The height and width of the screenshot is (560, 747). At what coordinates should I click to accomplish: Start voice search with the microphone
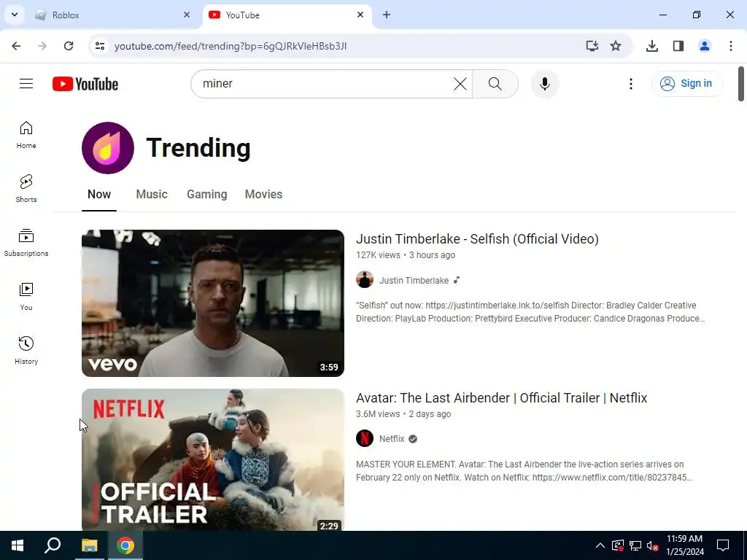[544, 84]
